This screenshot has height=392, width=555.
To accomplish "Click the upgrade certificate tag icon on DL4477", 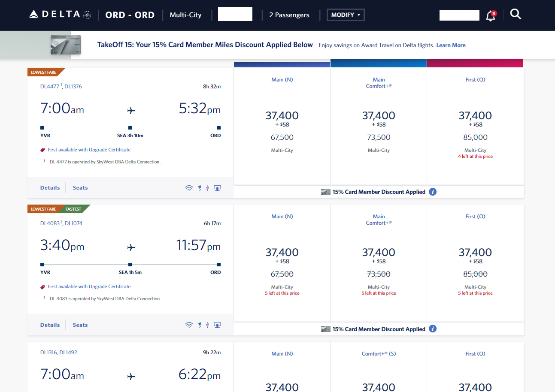I will [x=42, y=149].
